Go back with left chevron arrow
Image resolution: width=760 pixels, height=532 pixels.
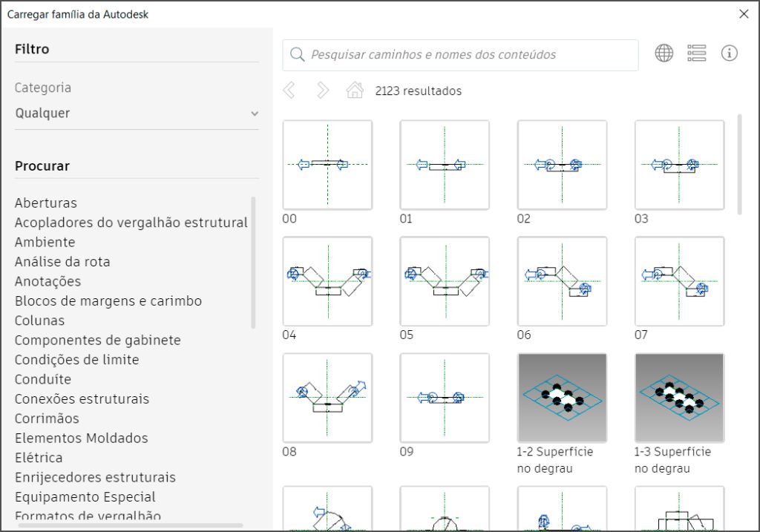pyautogui.click(x=289, y=91)
